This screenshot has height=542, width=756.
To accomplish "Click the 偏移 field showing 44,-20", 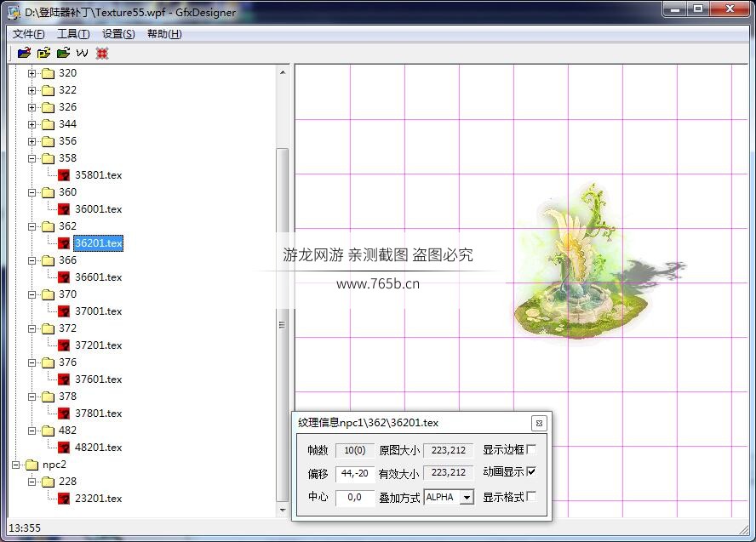I will 355,473.
